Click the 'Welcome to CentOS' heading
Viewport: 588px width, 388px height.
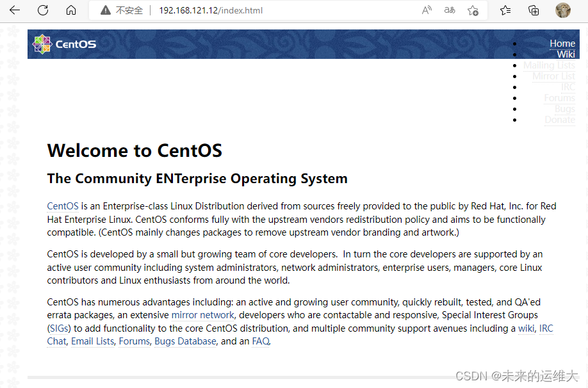tap(135, 150)
